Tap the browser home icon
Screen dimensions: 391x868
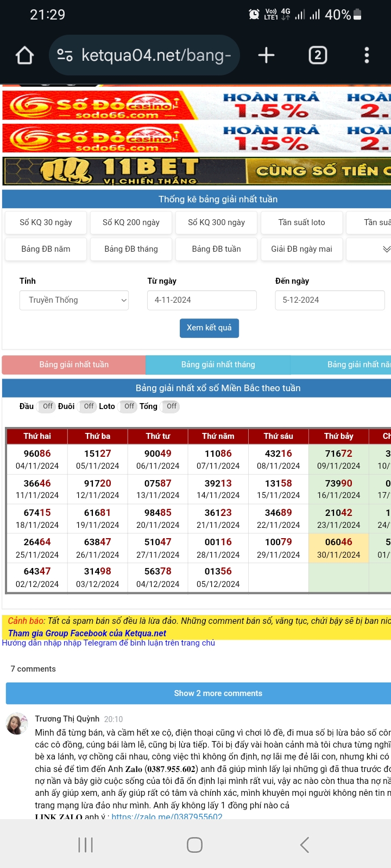tap(25, 55)
